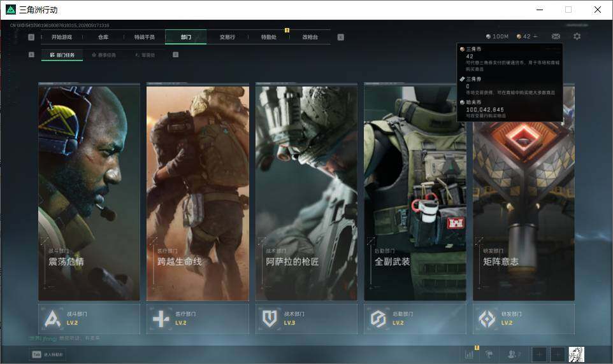Open the 震荡危情 combat mission card
This screenshot has width=613, height=364.
89,193
